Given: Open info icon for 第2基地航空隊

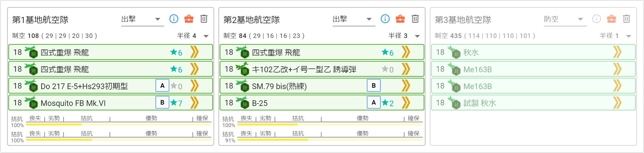Looking at the screenshot, I should (385, 19).
